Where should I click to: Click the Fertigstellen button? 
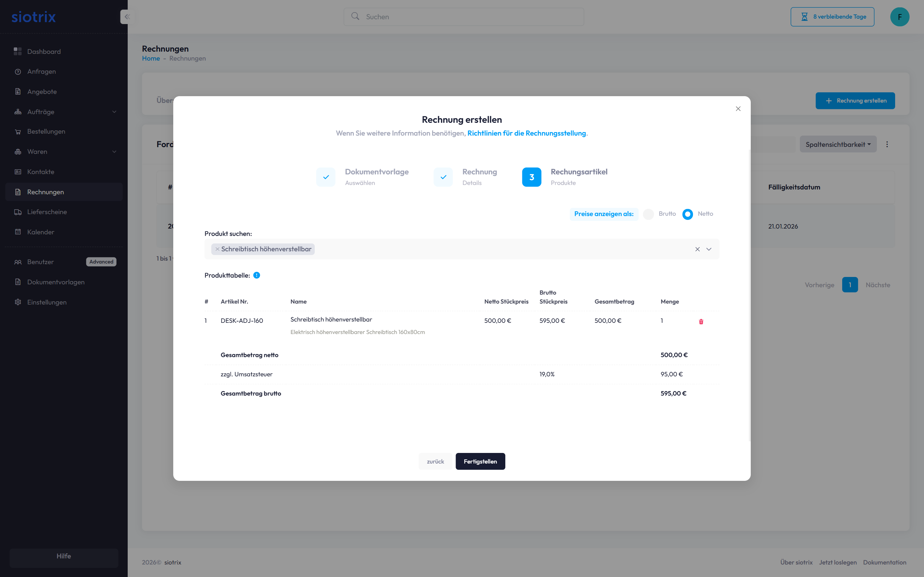[x=480, y=461]
